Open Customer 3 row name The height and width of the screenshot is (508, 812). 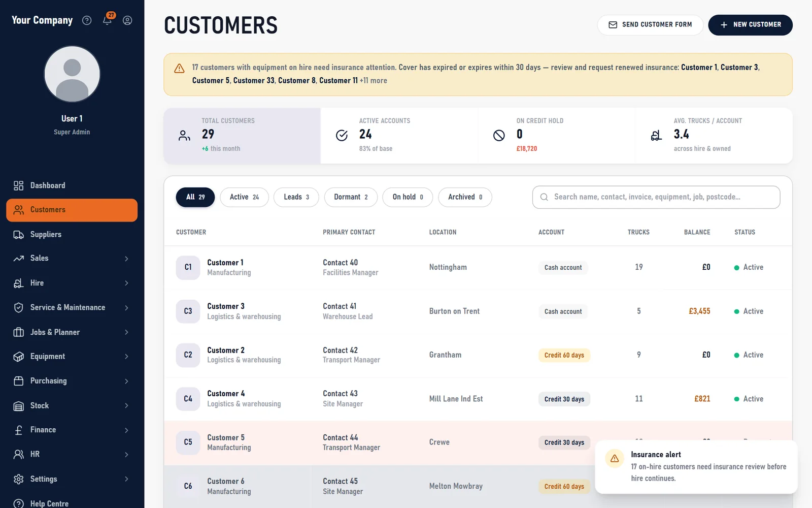226,306
